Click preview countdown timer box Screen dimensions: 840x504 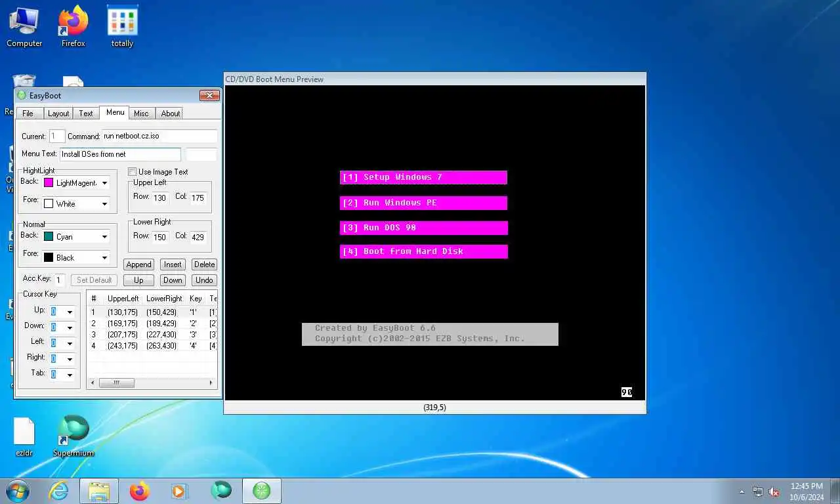tap(627, 392)
